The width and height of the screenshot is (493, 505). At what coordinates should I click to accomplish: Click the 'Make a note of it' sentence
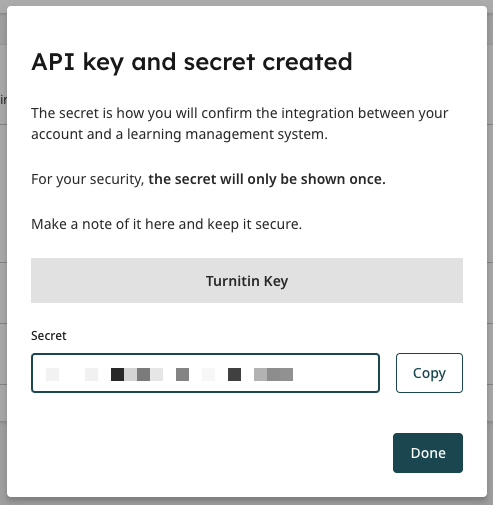tap(166, 224)
